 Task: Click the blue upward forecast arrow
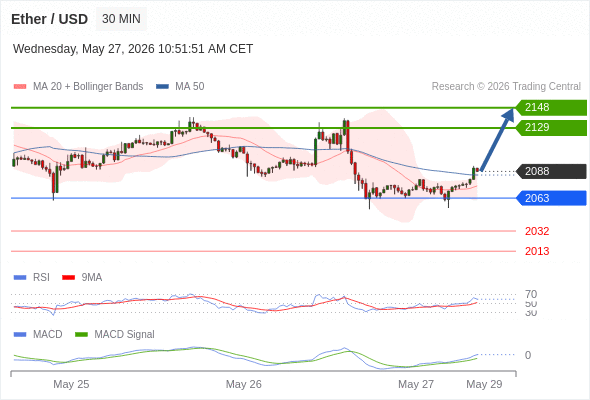[497, 140]
